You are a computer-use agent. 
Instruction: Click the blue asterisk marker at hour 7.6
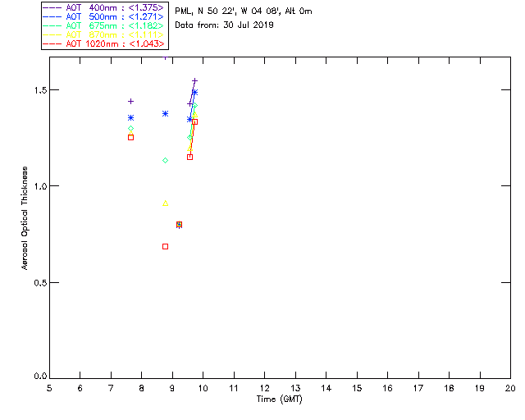[x=131, y=118]
